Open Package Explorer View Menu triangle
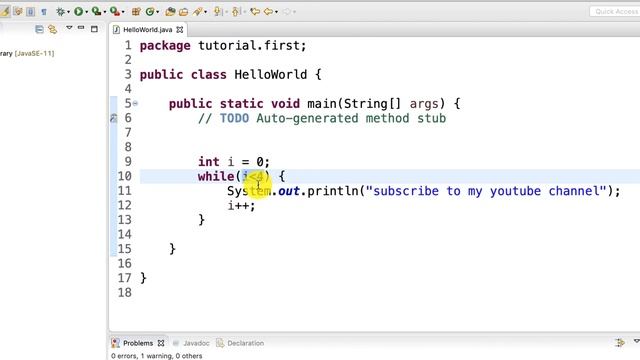The width and height of the screenshot is (640, 360). (69, 27)
